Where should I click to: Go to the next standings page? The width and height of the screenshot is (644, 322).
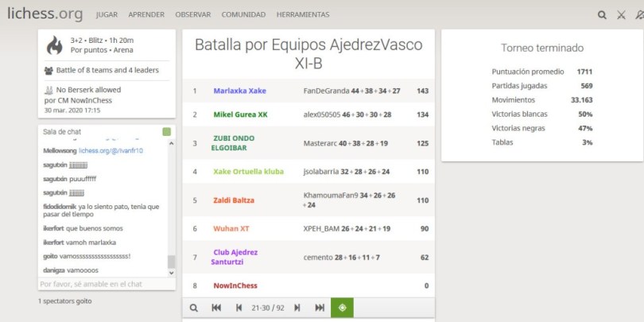297,308
